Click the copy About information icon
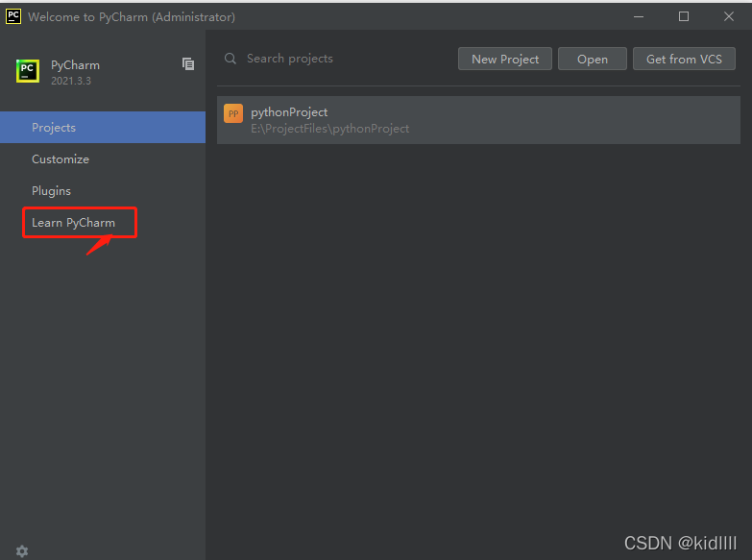 pyautogui.click(x=188, y=63)
